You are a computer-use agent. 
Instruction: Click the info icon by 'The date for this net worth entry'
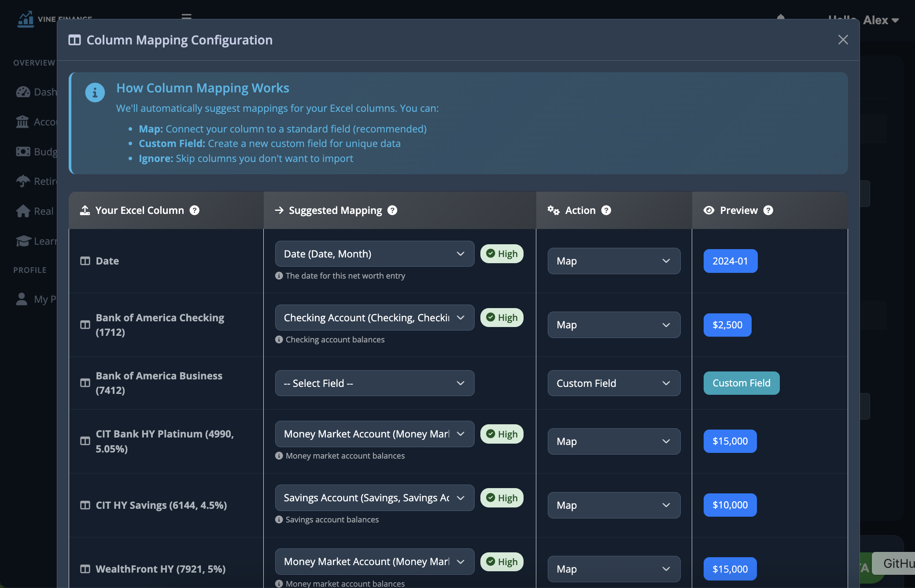click(279, 276)
